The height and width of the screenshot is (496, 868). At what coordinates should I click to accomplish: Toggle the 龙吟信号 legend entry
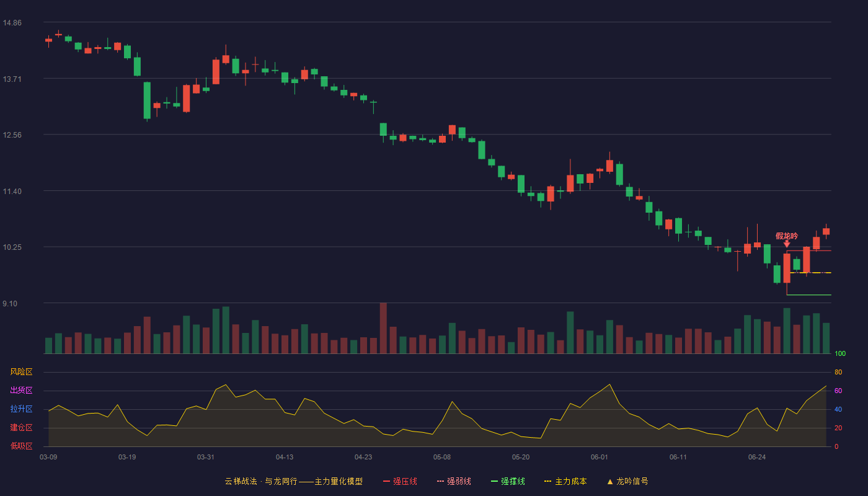[627, 481]
